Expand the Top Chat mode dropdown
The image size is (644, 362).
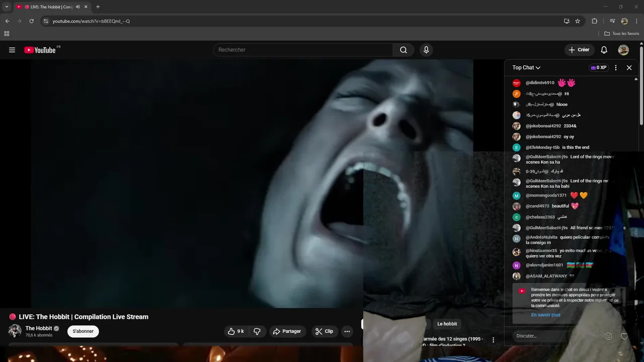526,67
